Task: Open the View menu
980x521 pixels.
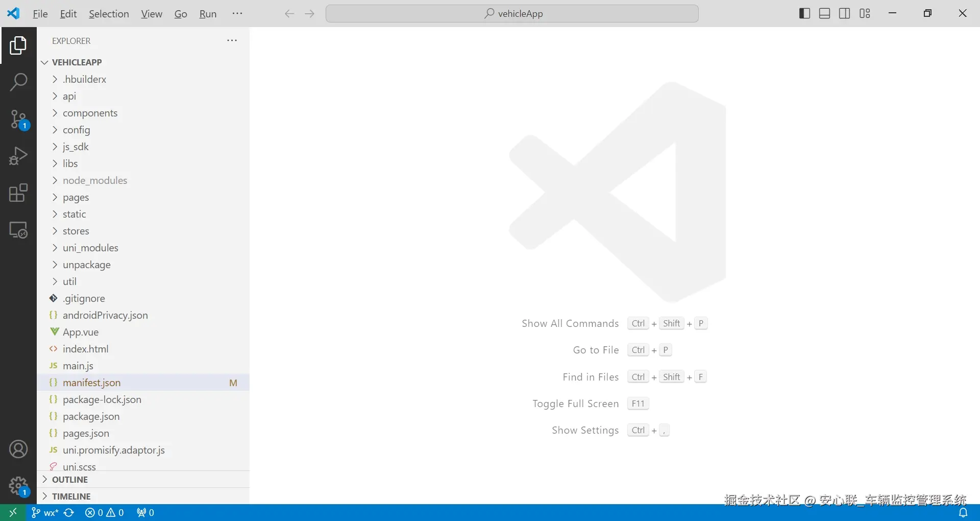Action: coord(152,14)
